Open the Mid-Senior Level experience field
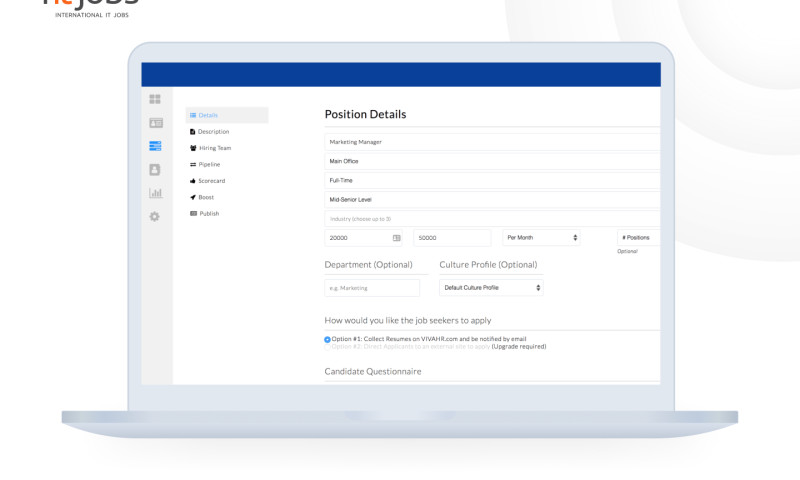 pyautogui.click(x=492, y=199)
